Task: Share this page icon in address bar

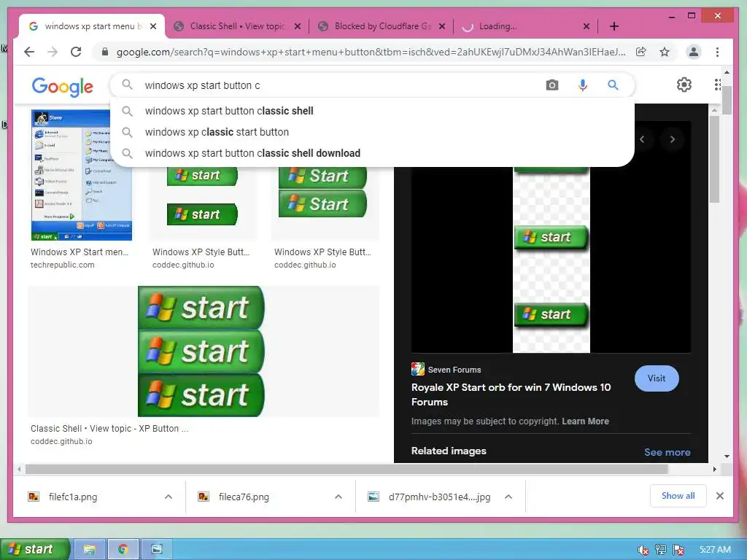Action: click(641, 52)
